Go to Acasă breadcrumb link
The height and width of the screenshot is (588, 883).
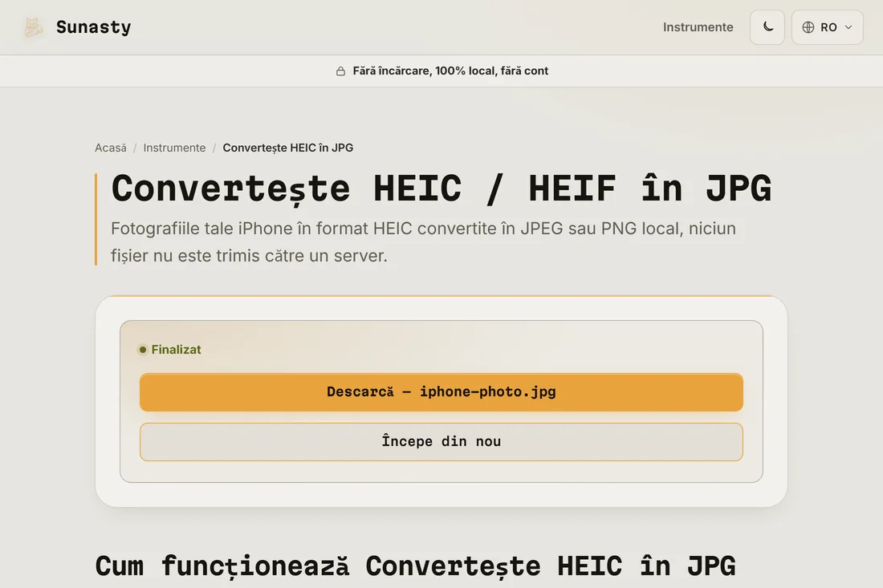click(111, 148)
